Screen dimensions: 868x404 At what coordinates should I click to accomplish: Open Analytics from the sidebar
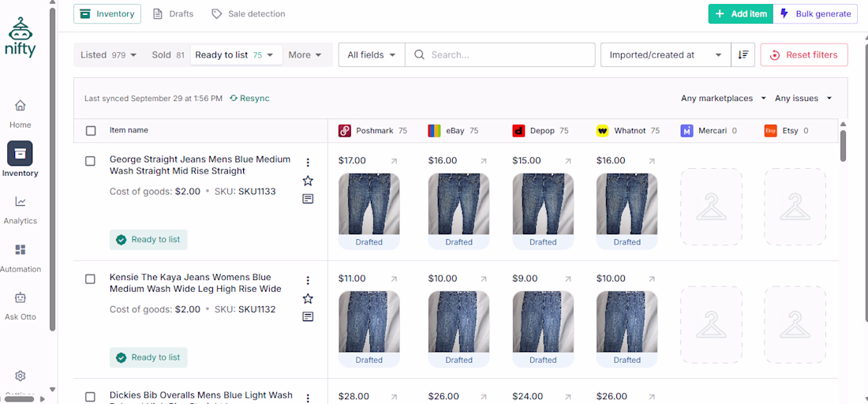click(20, 211)
